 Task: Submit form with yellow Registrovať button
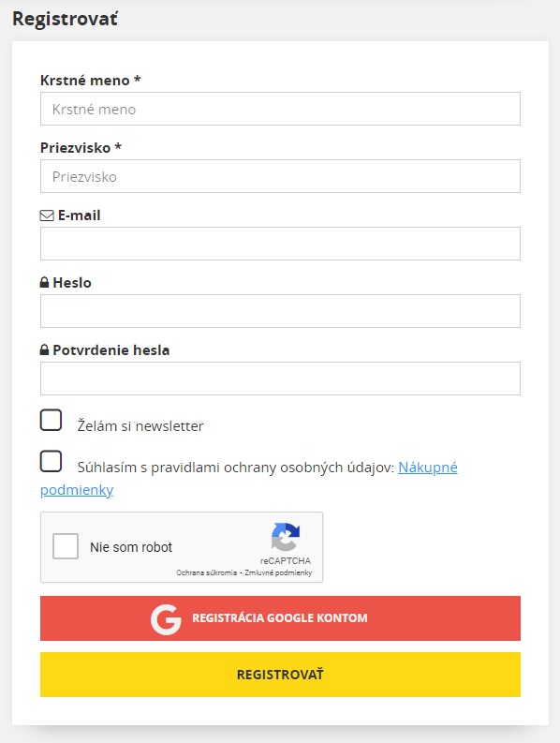click(281, 675)
